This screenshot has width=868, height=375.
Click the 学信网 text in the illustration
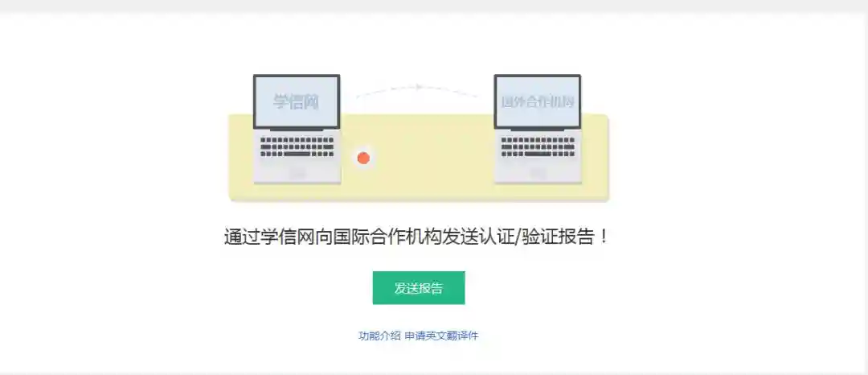[297, 102]
